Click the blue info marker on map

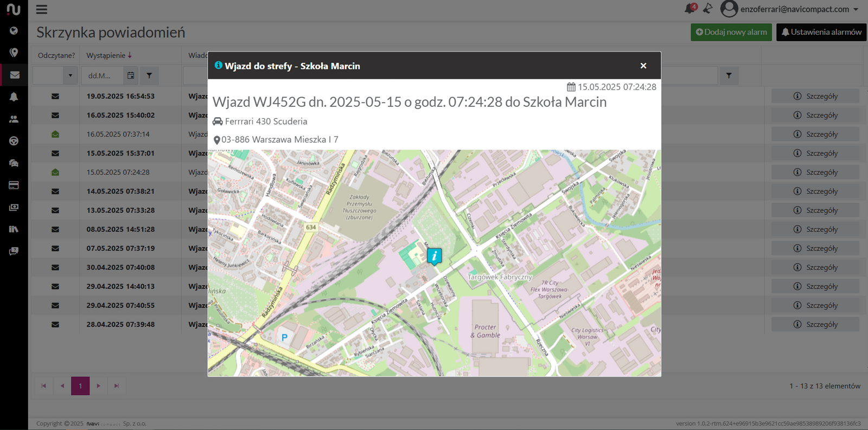(434, 255)
